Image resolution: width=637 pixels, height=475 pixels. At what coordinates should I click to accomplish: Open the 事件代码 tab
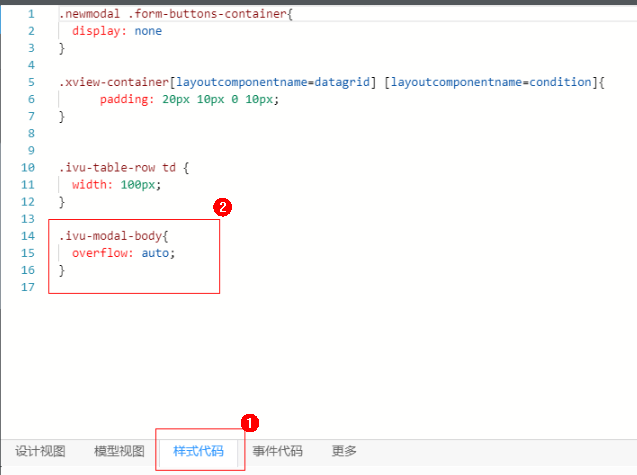(277, 451)
